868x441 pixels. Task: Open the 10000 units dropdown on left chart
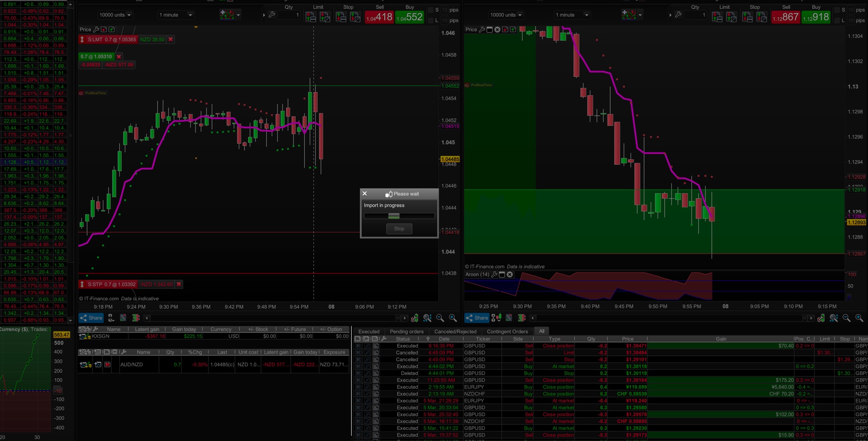click(115, 15)
